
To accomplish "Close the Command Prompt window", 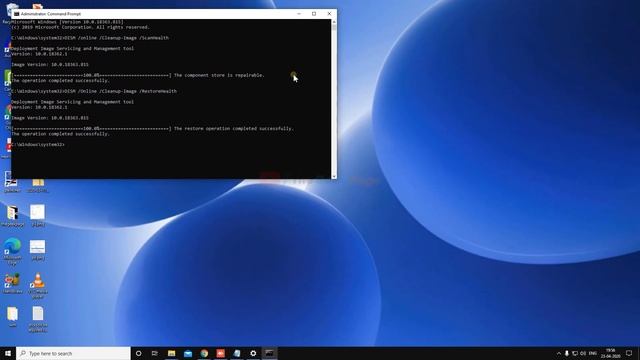I will tap(329, 14).
